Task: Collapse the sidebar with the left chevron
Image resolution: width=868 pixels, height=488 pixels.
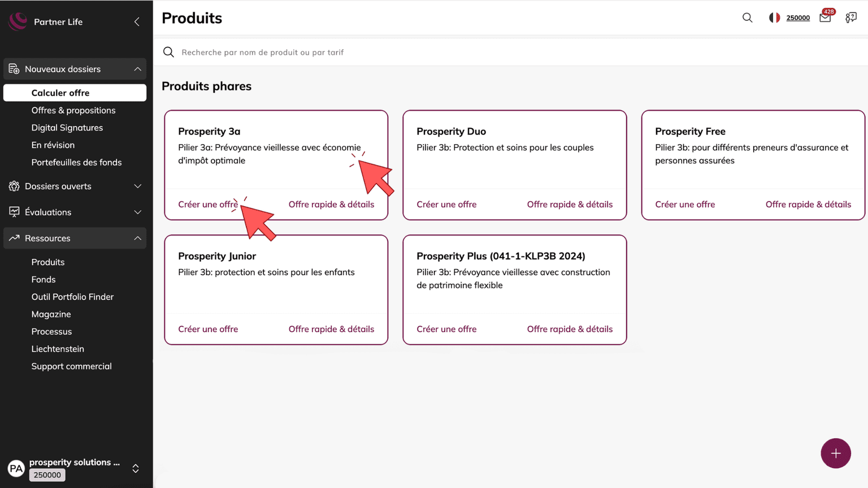Action: tap(137, 21)
